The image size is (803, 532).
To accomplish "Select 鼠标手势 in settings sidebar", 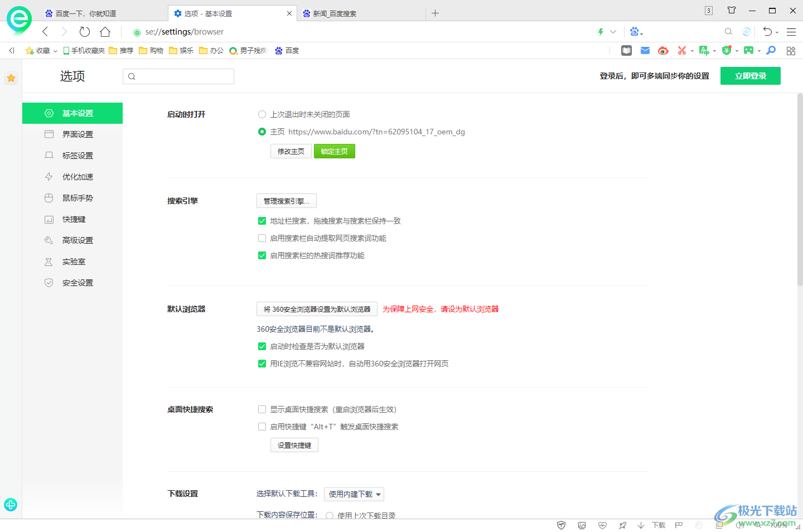I will (72, 198).
